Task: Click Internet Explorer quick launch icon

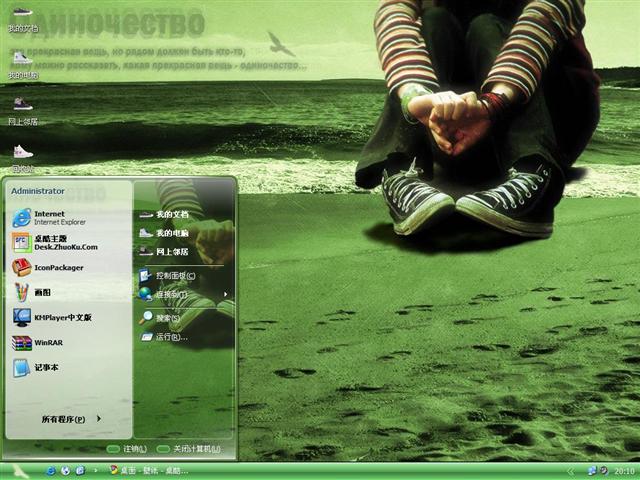Action: 51,471
